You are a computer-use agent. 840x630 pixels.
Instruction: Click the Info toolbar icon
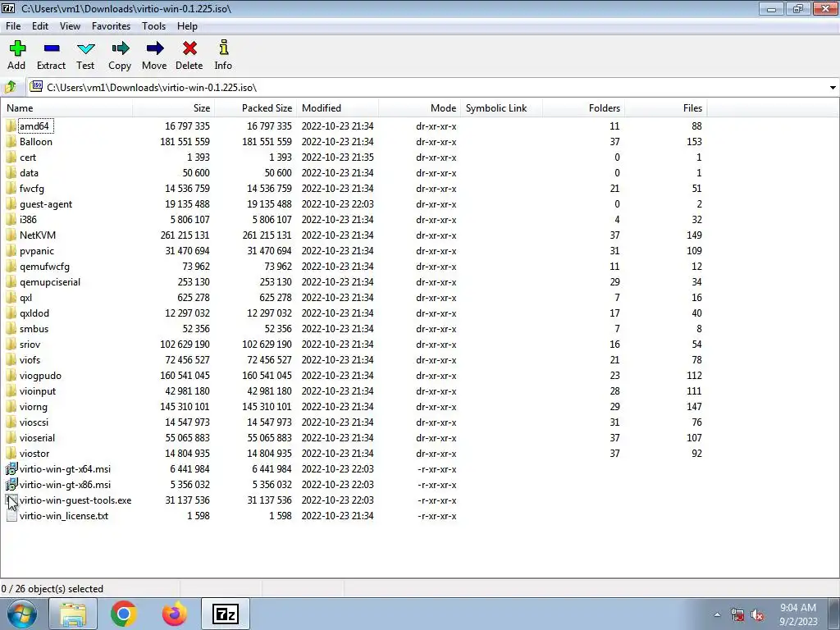pyautogui.click(x=223, y=48)
